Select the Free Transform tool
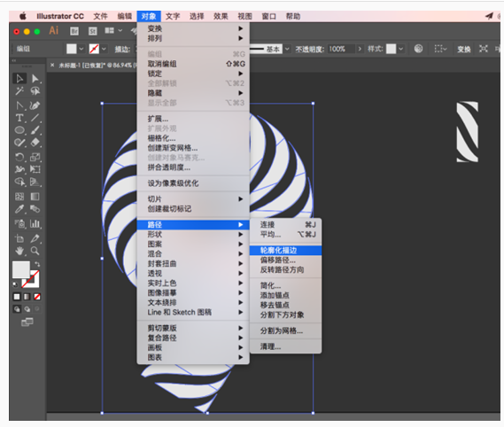The image size is (504, 427). point(35,169)
